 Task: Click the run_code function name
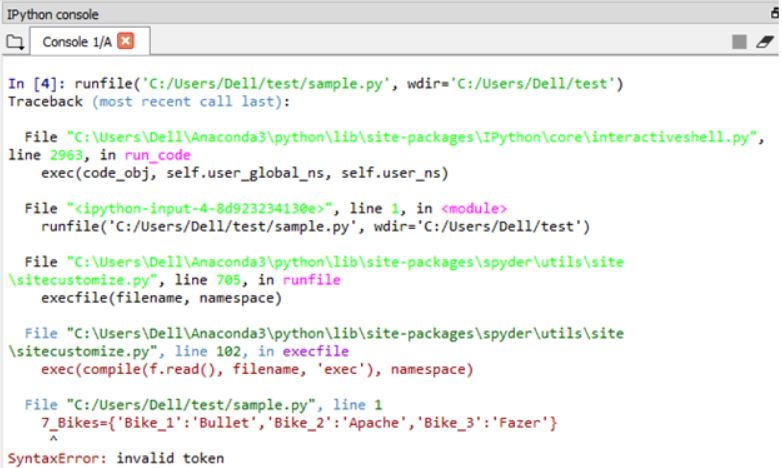(x=157, y=155)
